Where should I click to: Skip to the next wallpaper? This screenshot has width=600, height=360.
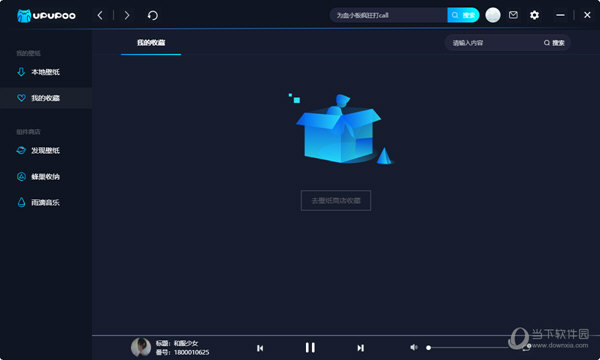[360, 348]
